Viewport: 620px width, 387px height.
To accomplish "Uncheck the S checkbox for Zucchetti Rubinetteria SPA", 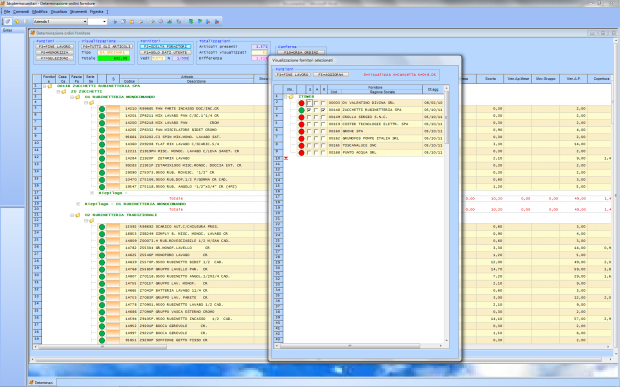I will [309, 110].
